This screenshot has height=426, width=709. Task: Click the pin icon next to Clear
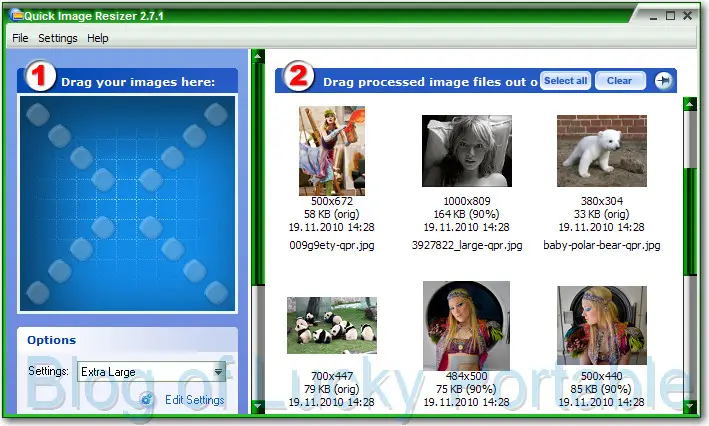663,81
